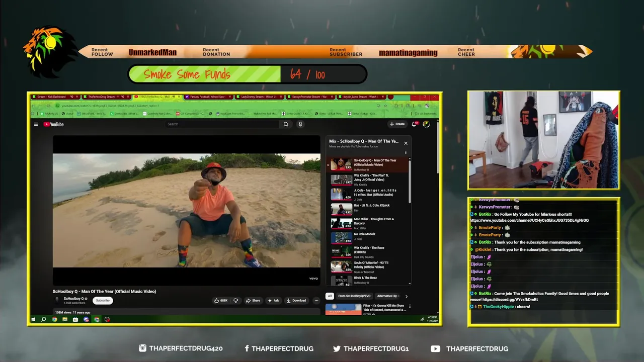644x362 pixels.
Task: Close the Mix playlist panel
Action: (x=406, y=143)
